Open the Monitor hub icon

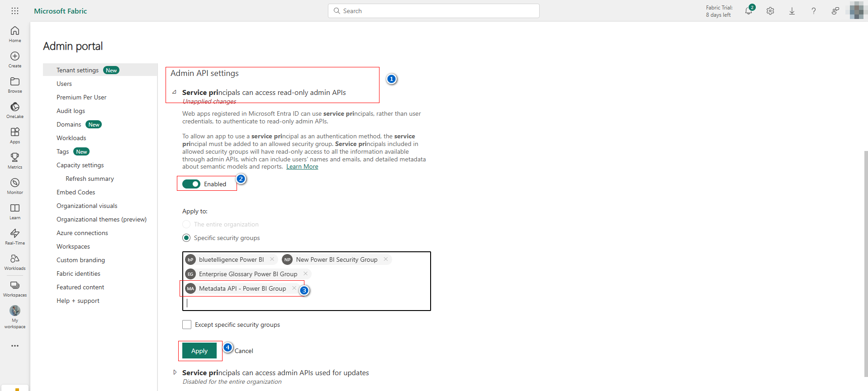coord(15,183)
